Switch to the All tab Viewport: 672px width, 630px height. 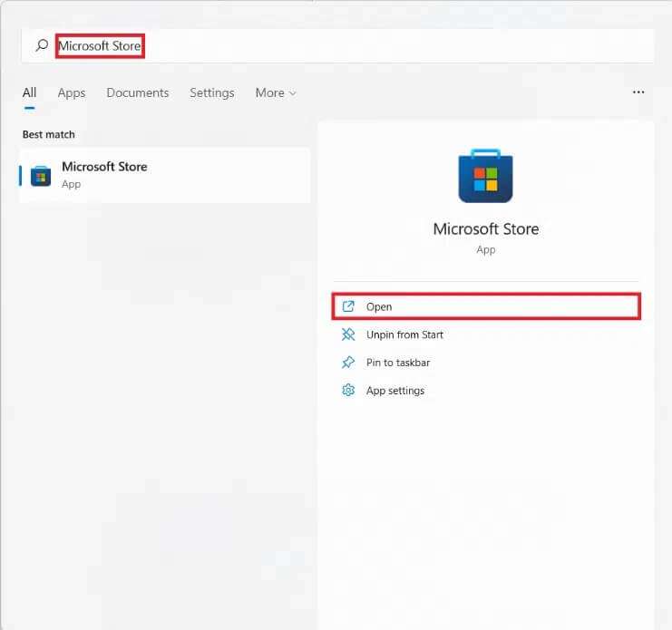[x=29, y=92]
